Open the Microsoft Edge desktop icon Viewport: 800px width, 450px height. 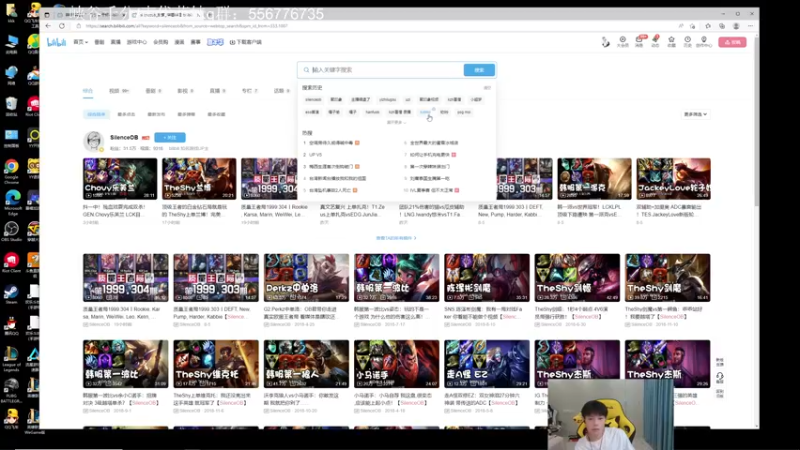12,202
